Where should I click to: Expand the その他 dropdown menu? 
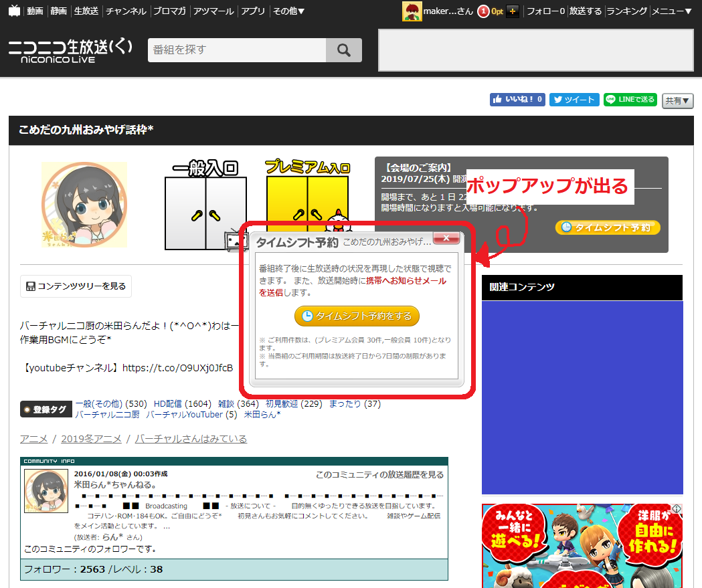289,11
